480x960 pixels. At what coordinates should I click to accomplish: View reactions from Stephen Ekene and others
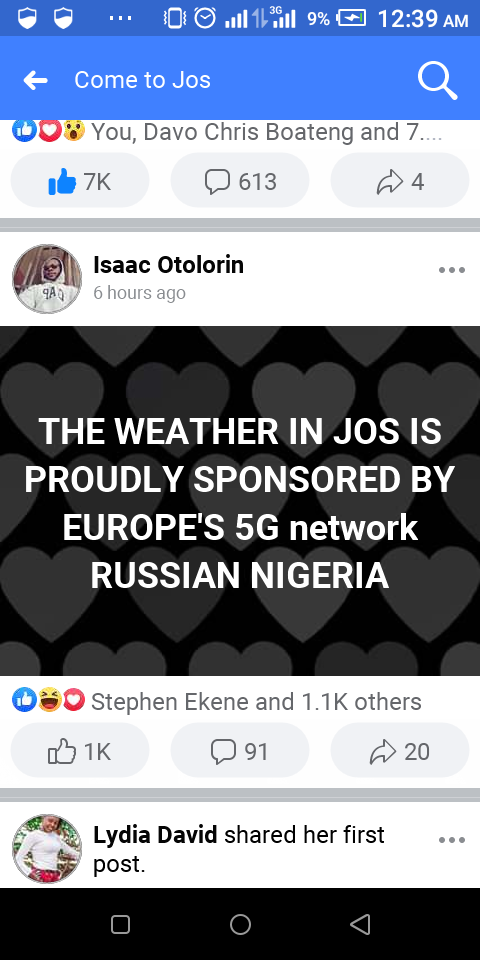click(x=217, y=702)
